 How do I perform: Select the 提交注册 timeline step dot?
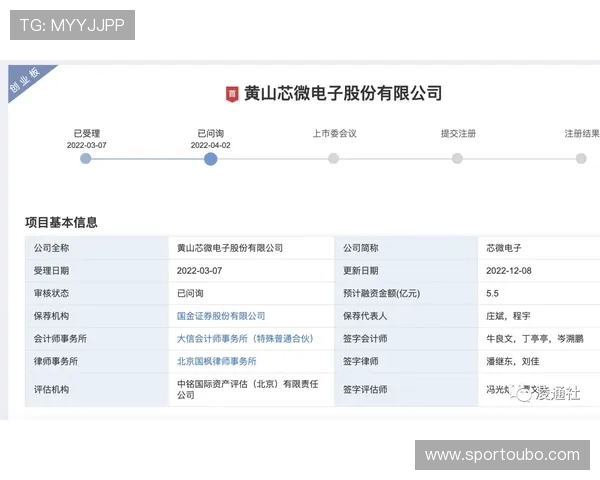pos(457,158)
